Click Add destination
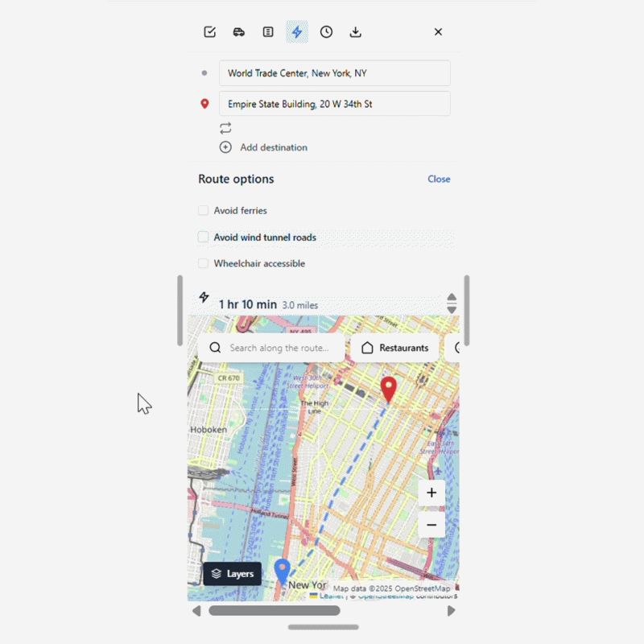 pos(273,147)
